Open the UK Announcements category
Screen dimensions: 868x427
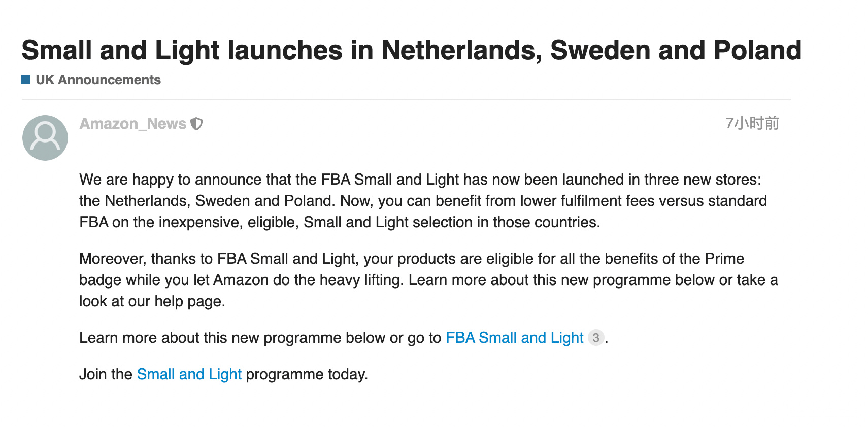coord(98,80)
